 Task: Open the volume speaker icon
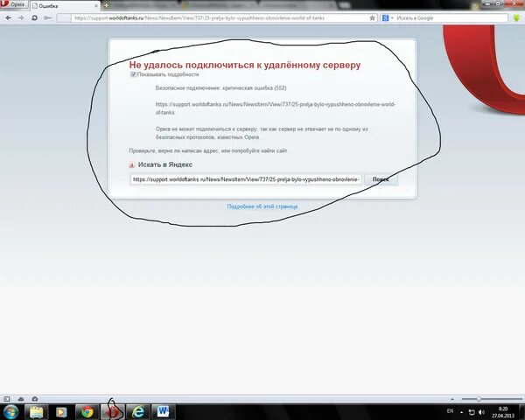click(482, 412)
